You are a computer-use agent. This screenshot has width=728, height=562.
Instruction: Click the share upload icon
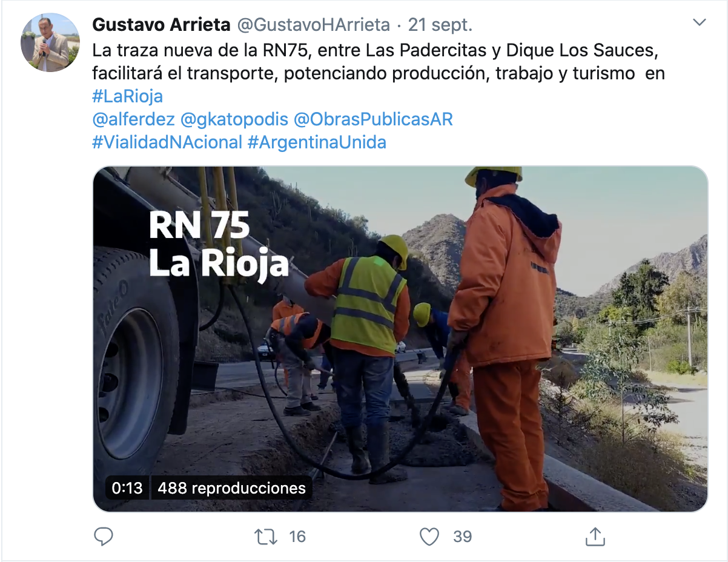595,536
